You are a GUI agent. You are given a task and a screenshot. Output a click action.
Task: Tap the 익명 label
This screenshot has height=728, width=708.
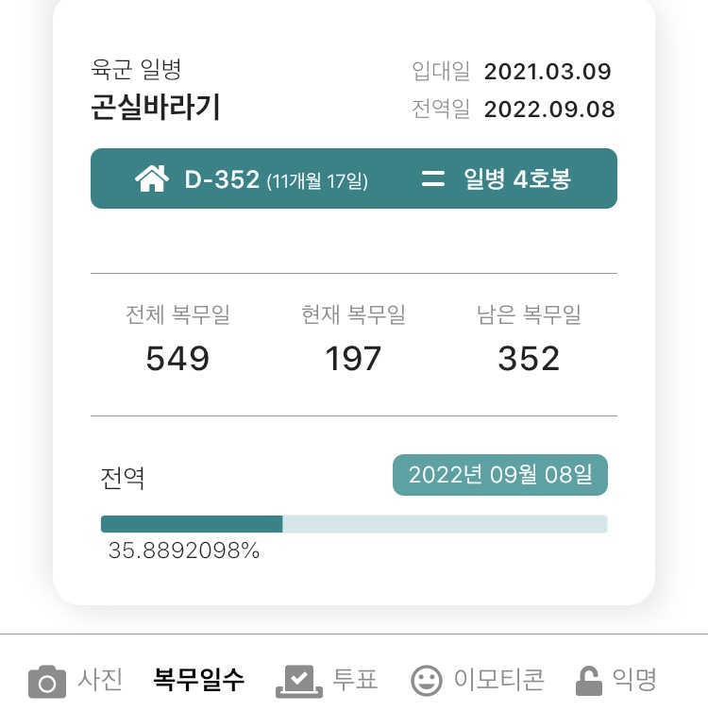pyautogui.click(x=634, y=680)
